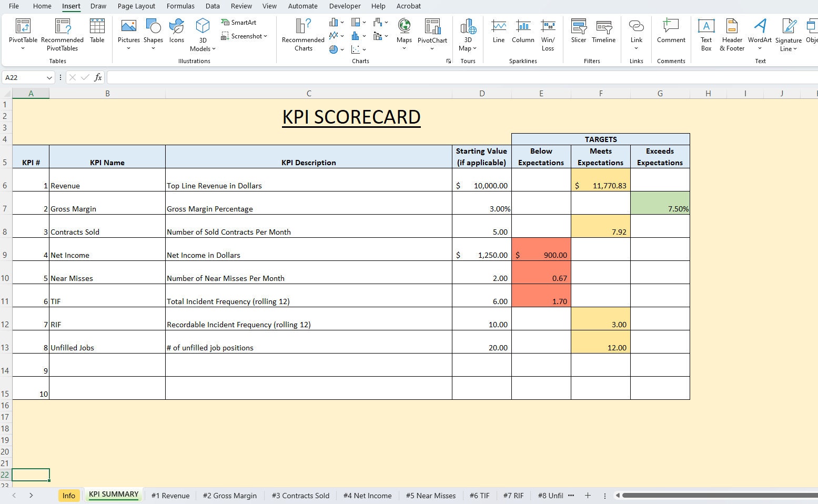Insert a Slicer
Screen dimensions: 818x504
578,32
